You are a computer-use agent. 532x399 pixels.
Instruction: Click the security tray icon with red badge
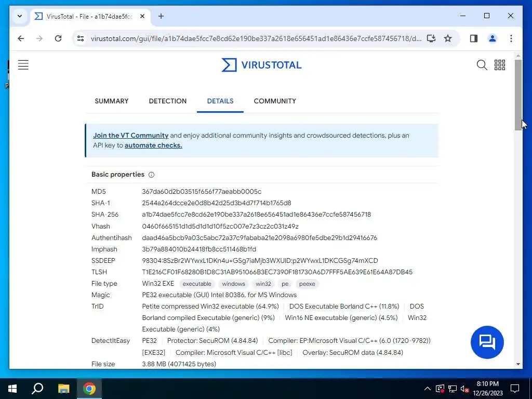[440, 389]
